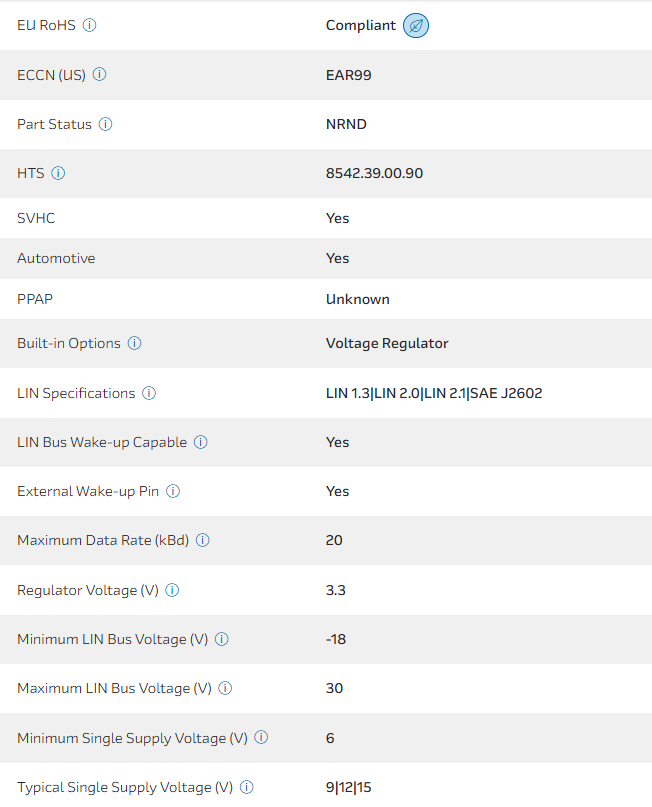Show info for External Wake-up Pin
The height and width of the screenshot is (807, 652).
(x=174, y=492)
